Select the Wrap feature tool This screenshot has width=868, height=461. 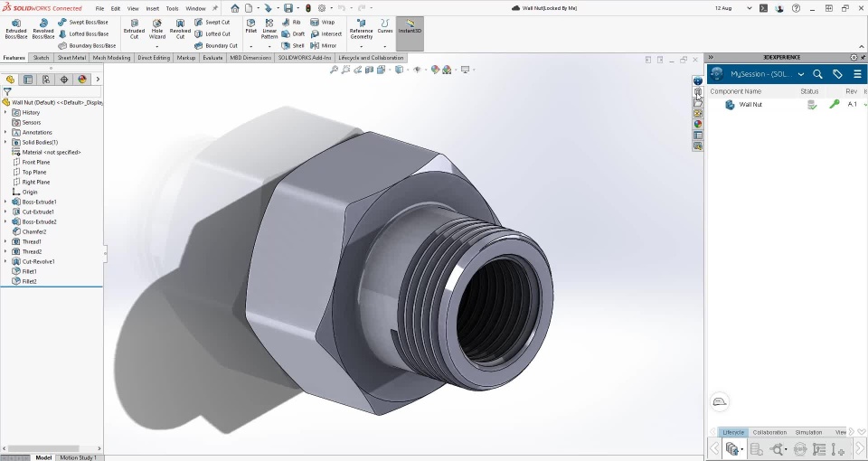pyautogui.click(x=322, y=22)
